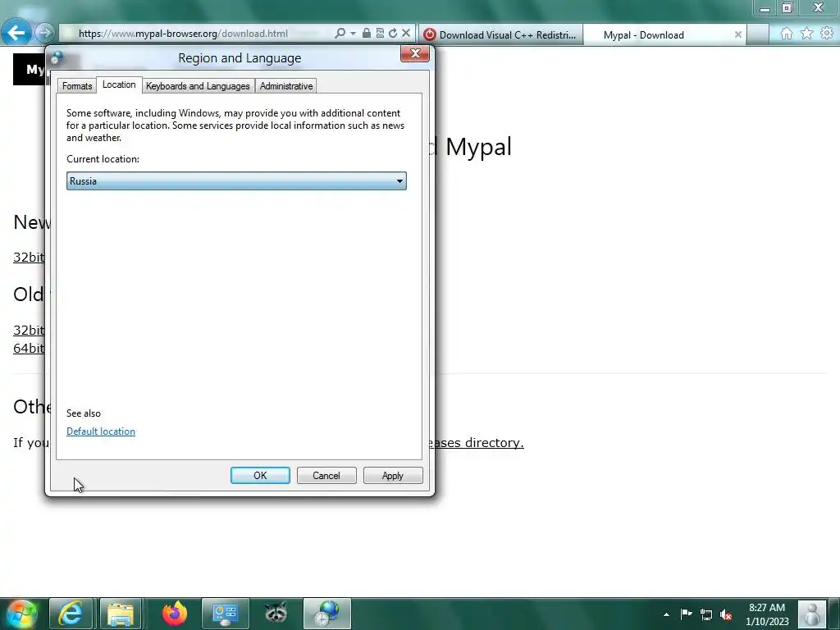
Task: Open Windows Explorer folder on taskbar
Action: (121, 614)
